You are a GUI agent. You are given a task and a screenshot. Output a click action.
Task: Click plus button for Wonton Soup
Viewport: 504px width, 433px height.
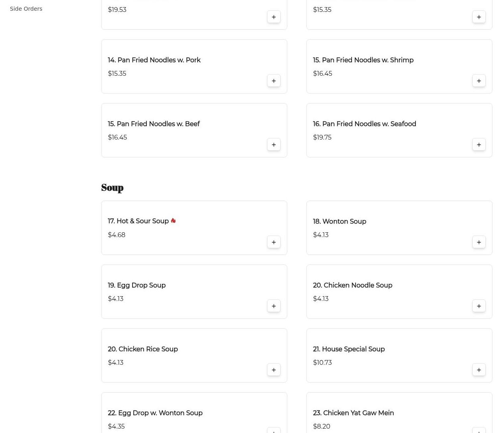(479, 242)
